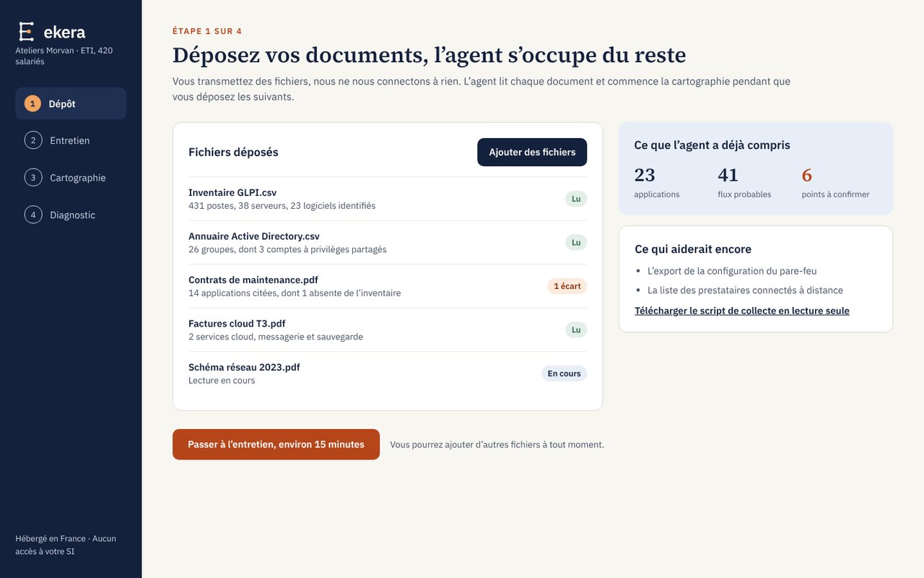
Task: Click the ekera logo icon
Action: [x=26, y=31]
